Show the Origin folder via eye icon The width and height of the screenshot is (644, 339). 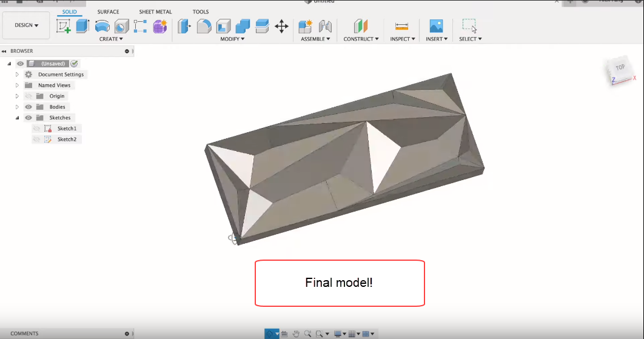click(29, 96)
